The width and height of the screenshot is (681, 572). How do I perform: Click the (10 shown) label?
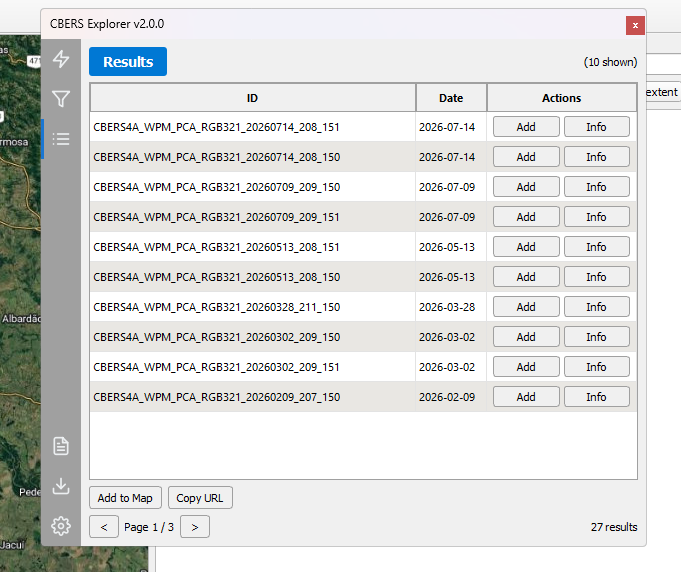coord(610,62)
